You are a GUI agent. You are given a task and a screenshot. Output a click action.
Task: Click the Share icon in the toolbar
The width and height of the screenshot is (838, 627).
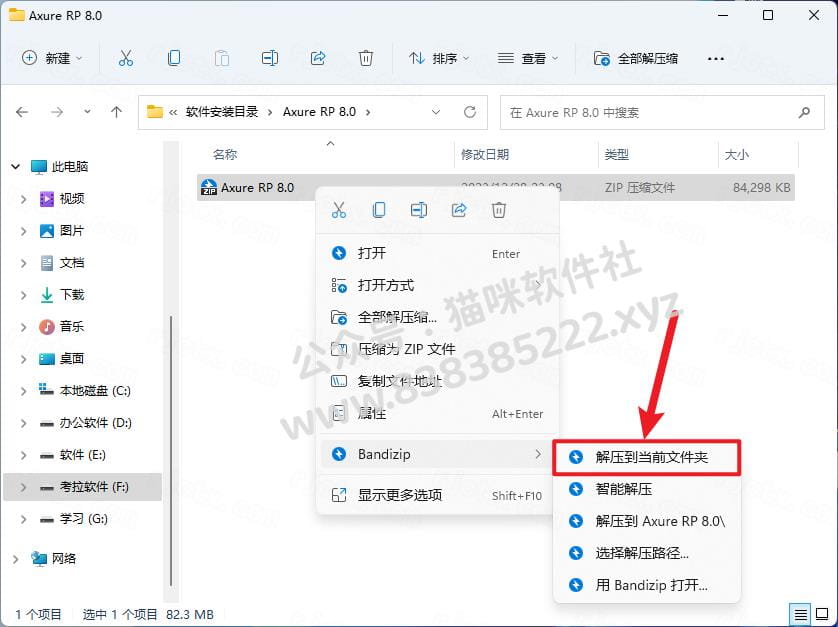pos(318,58)
